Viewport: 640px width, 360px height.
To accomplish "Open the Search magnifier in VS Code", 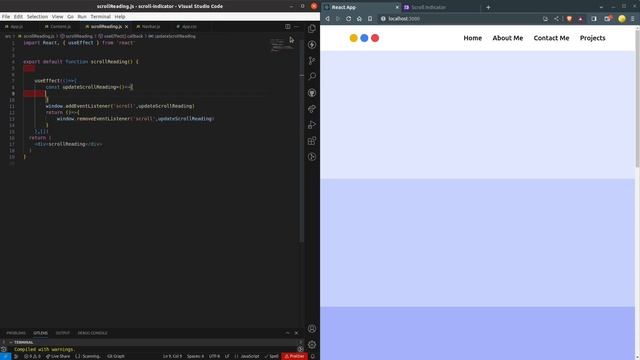I will (x=312, y=76).
